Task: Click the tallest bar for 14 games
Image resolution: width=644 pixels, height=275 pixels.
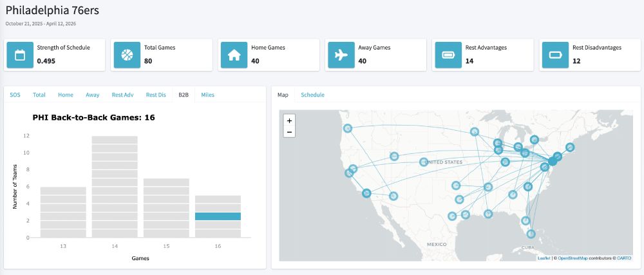Action: (115, 187)
